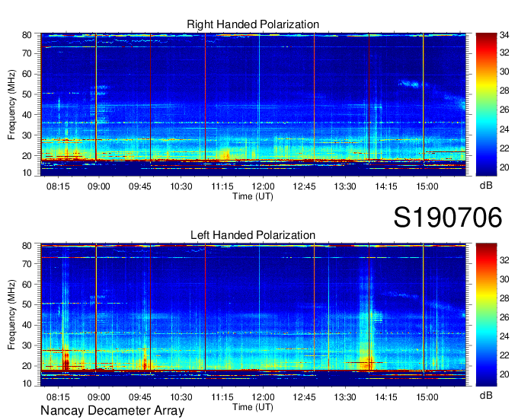Click Time (UT) label of Right Handed plot
The image size is (518, 420).
pos(253,196)
